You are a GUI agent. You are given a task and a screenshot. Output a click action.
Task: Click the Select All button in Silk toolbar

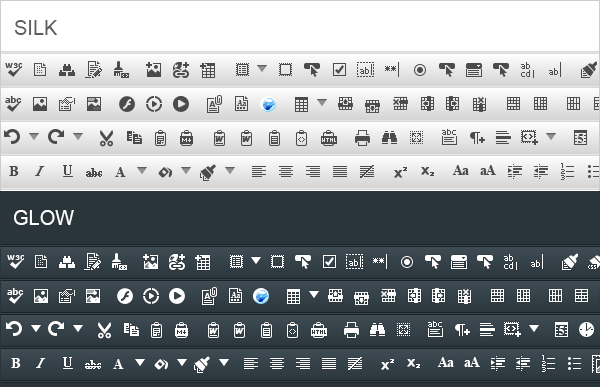416,138
